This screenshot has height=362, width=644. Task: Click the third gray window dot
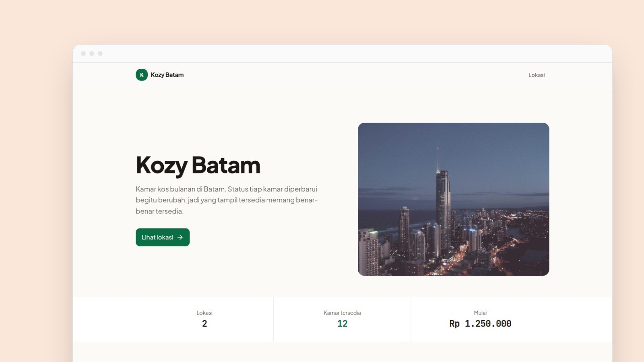(x=100, y=53)
